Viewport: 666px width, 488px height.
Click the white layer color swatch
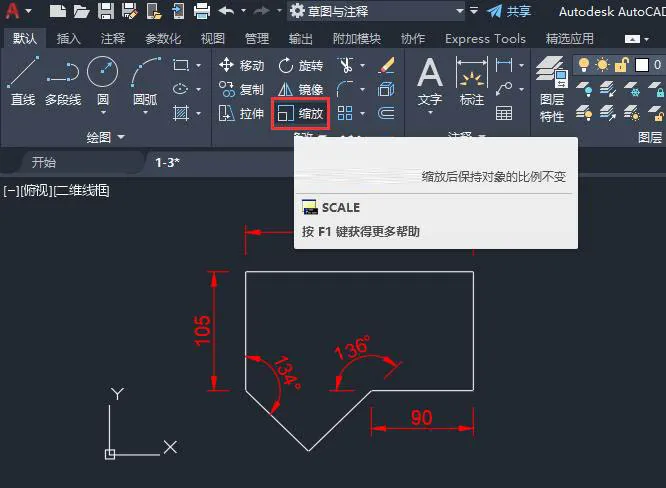pyautogui.click(x=642, y=65)
